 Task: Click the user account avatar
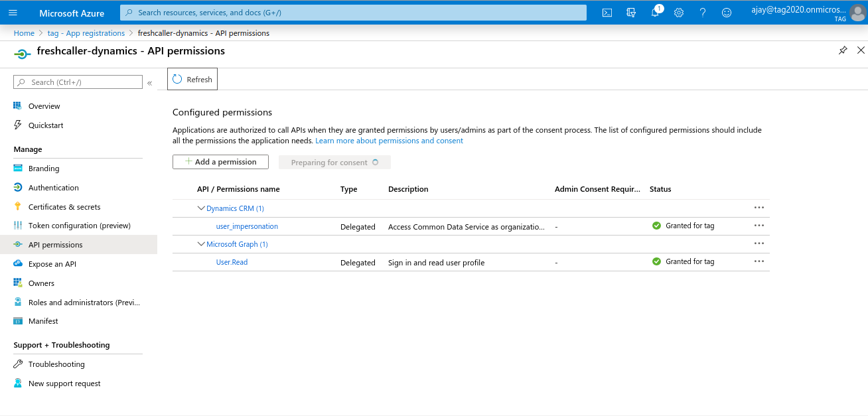point(857,13)
